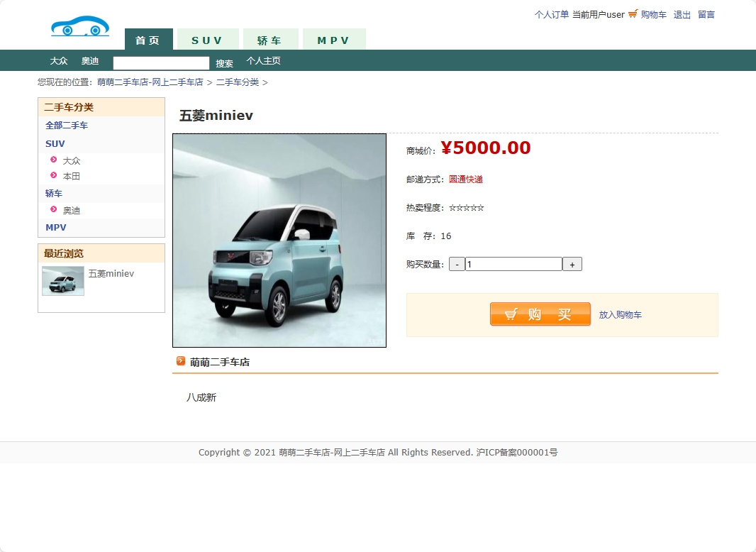This screenshot has height=552, width=756.
Task: Select the MPV category in the sidebar
Action: [x=55, y=227]
